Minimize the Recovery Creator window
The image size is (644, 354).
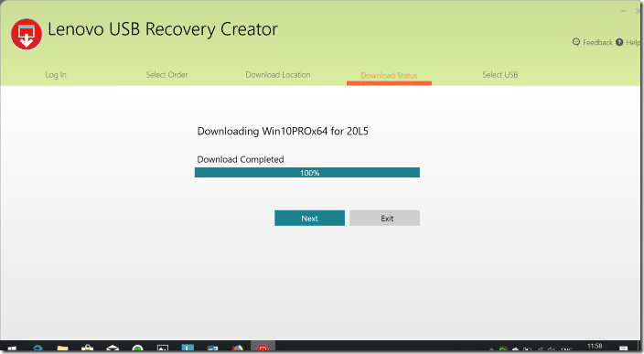[624, 11]
